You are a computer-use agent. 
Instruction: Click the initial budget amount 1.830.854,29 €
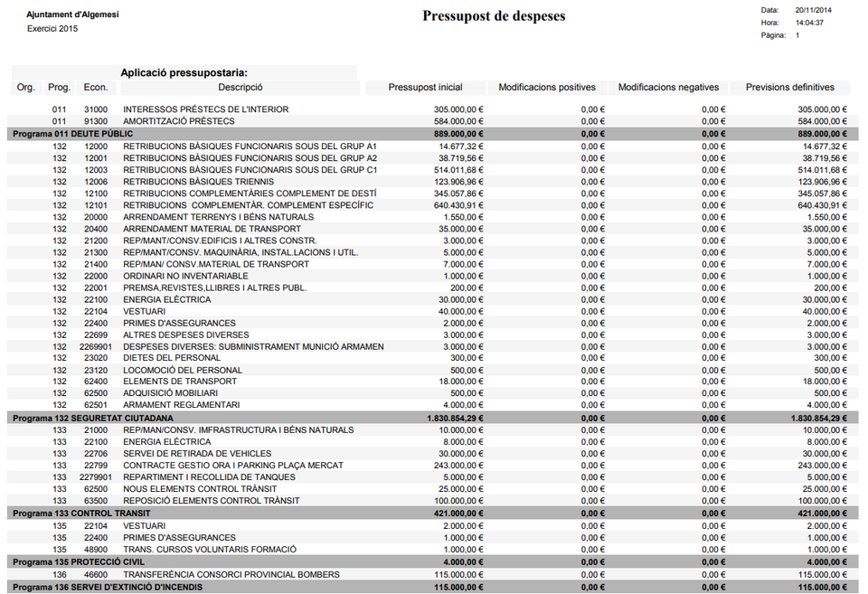(455, 418)
